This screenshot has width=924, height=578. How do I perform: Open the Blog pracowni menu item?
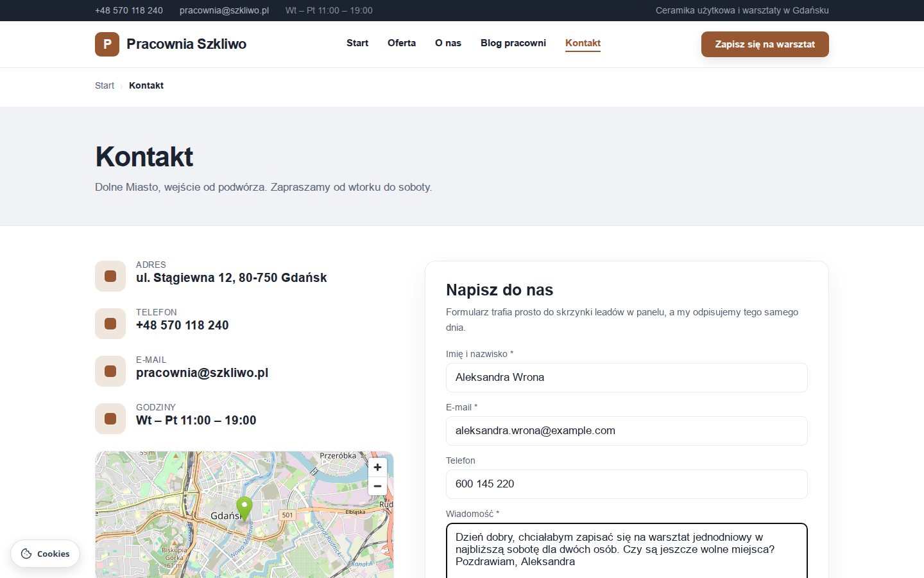pyautogui.click(x=513, y=43)
